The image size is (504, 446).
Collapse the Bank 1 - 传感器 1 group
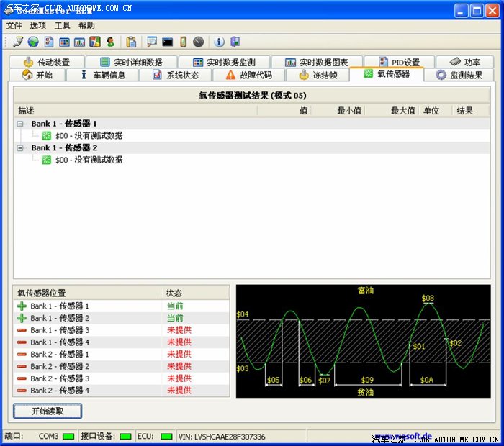21,124
